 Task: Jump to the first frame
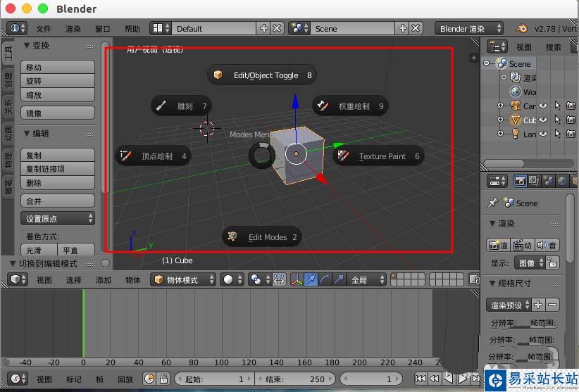click(x=421, y=379)
